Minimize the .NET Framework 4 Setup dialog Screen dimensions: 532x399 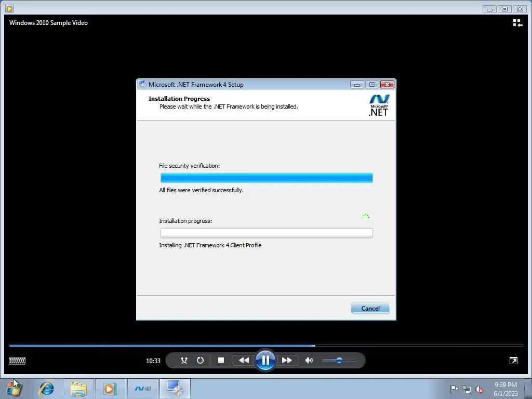pyautogui.click(x=357, y=84)
